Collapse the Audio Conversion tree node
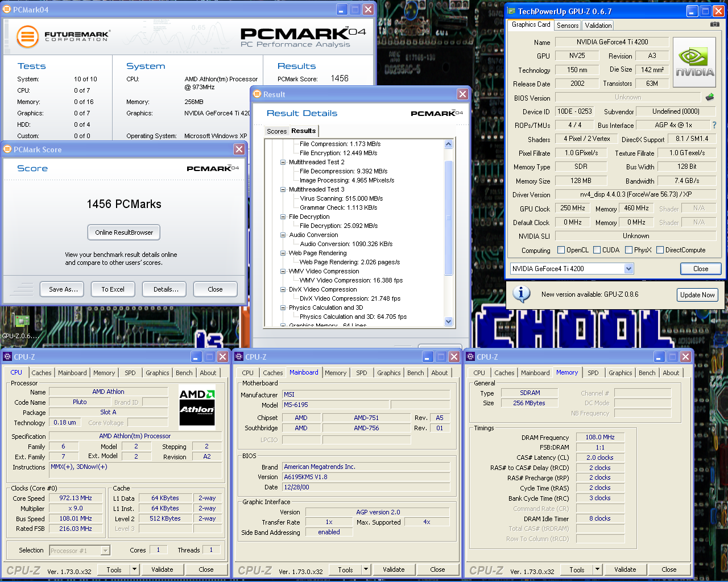728x582 pixels. (283, 235)
